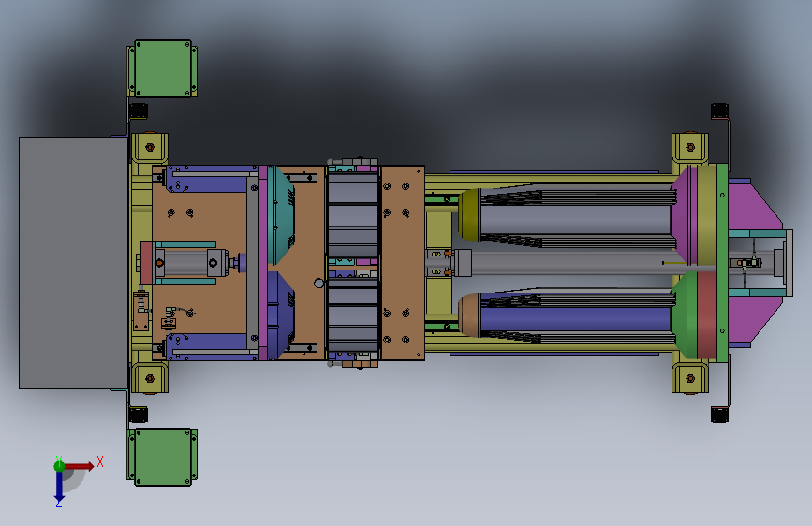Select the lower green motor box
Viewport: 812px width, 526px height.
163,457
